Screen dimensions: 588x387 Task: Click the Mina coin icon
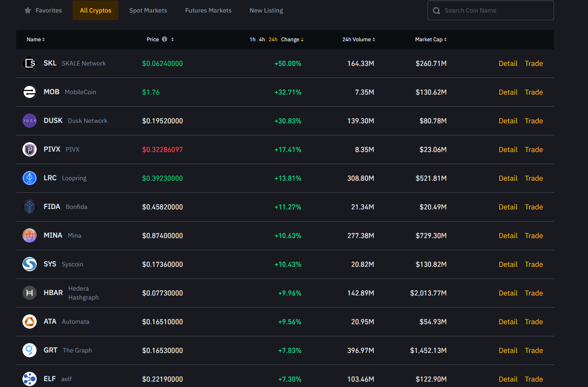[30, 235]
